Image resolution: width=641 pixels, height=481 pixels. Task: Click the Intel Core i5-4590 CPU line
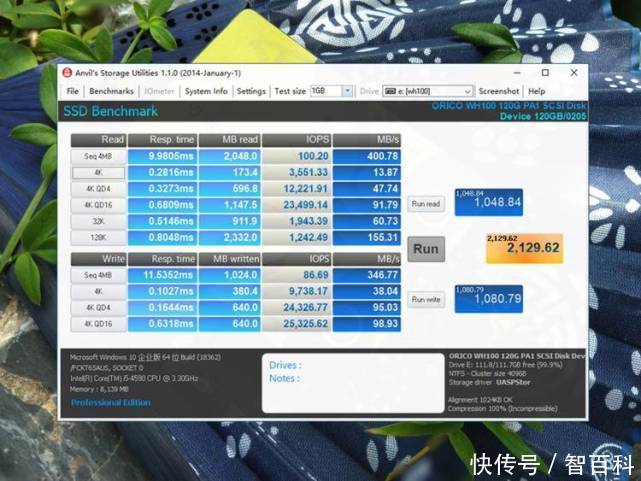pos(134,378)
